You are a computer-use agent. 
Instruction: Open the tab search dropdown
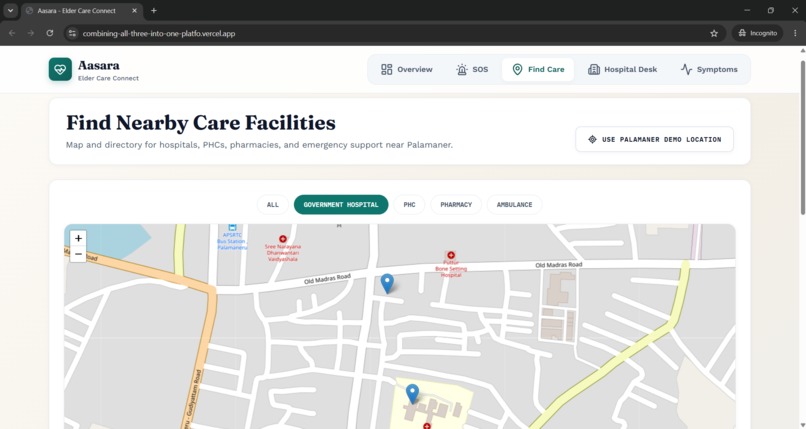point(10,10)
